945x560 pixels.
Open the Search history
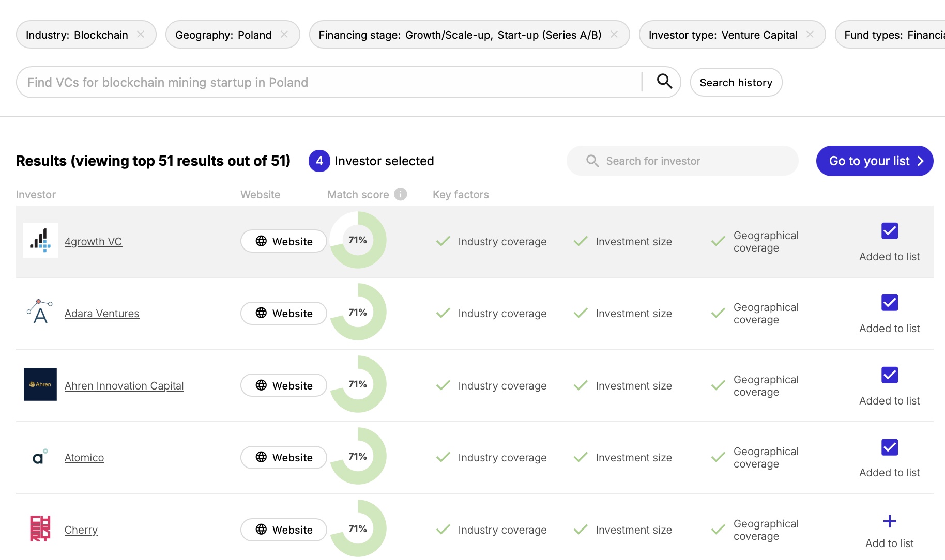tap(736, 83)
